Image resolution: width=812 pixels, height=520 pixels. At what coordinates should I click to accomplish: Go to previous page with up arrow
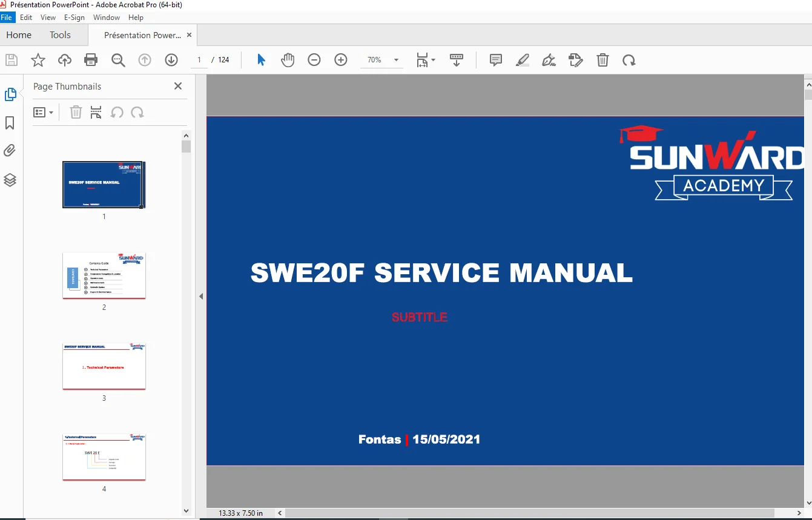(145, 60)
